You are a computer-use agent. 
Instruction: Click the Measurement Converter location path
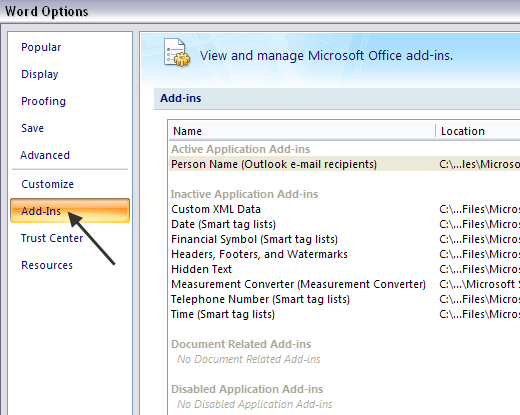479,284
